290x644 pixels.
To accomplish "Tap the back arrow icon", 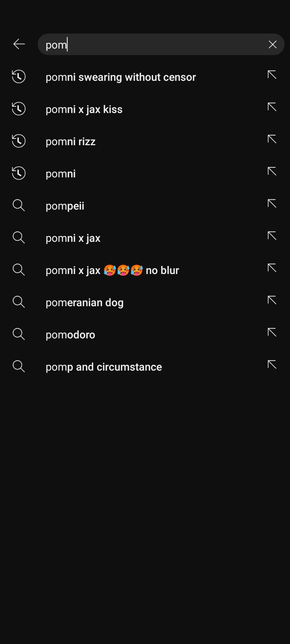I will click(x=19, y=44).
